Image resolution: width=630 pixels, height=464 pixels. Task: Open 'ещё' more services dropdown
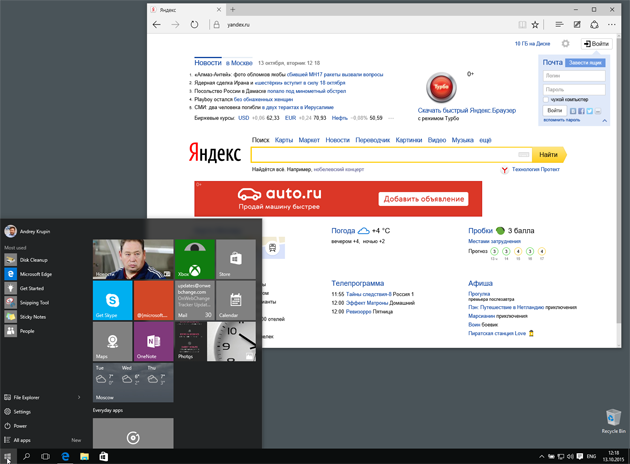pyautogui.click(x=485, y=140)
